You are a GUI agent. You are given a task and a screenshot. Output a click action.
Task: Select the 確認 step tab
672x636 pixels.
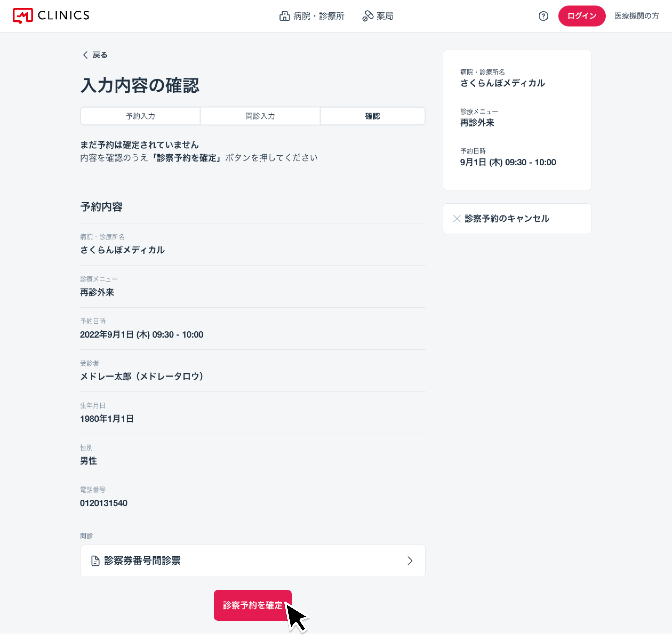[372, 116]
